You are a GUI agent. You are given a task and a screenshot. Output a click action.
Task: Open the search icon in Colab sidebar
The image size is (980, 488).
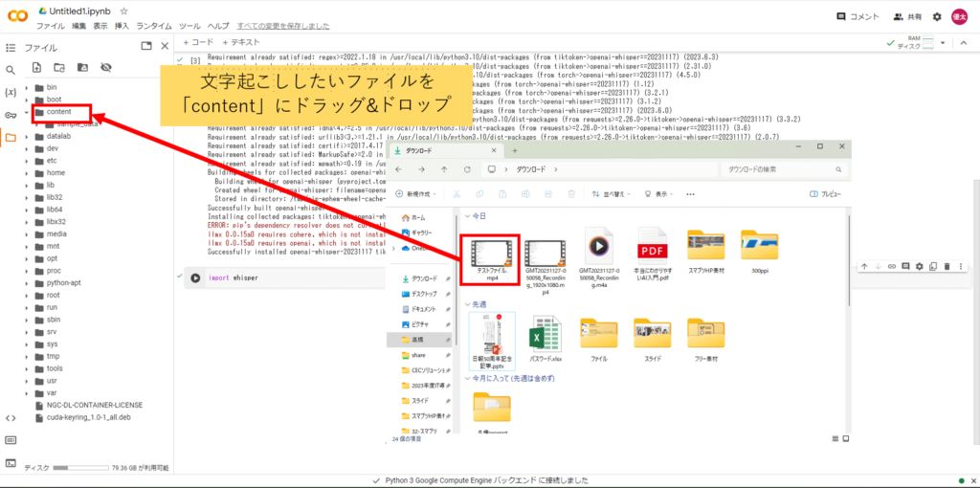click(11, 70)
